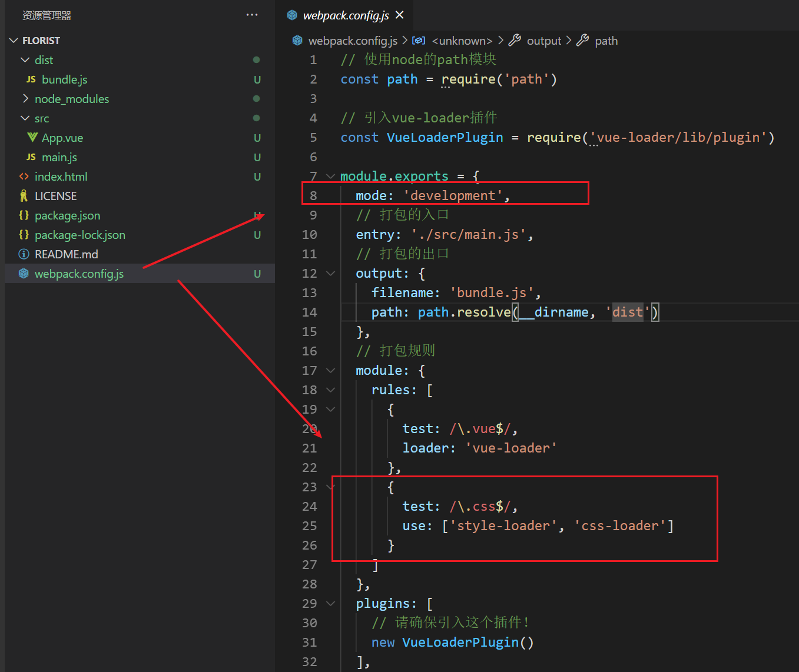Fold plugins array at line 29
The width and height of the screenshot is (799, 672).
330,603
